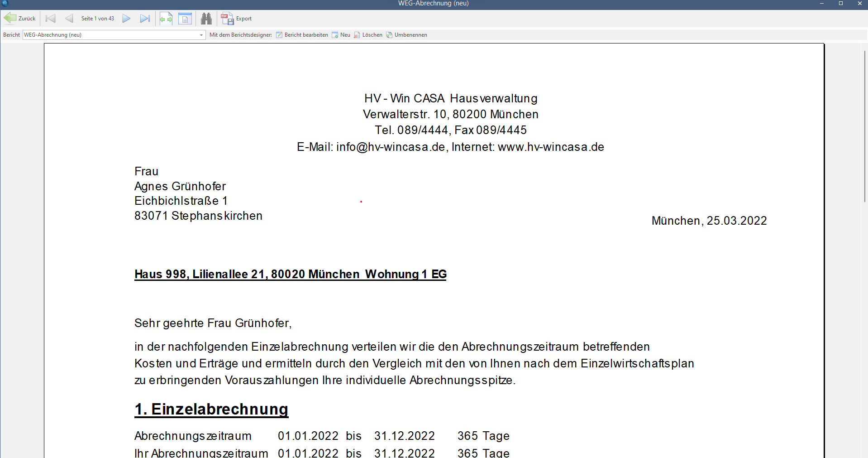The height and width of the screenshot is (458, 868).
Task: Open search with the binoculars icon
Action: 206,19
